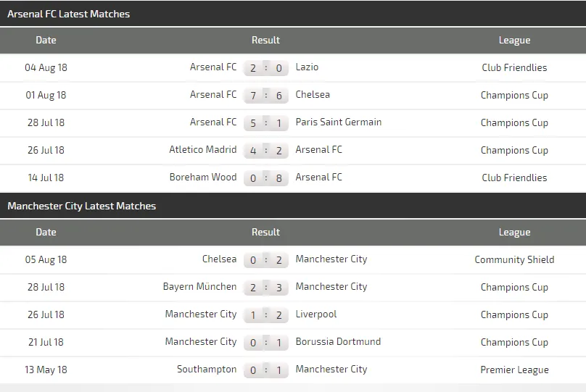This screenshot has height=392, width=586.
Task: Click Lazio team name link
Action: [x=307, y=67]
